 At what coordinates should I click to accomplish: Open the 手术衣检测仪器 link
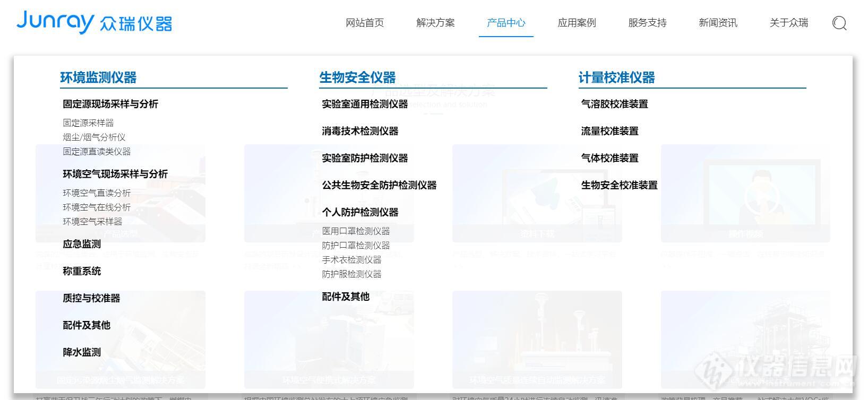click(351, 259)
